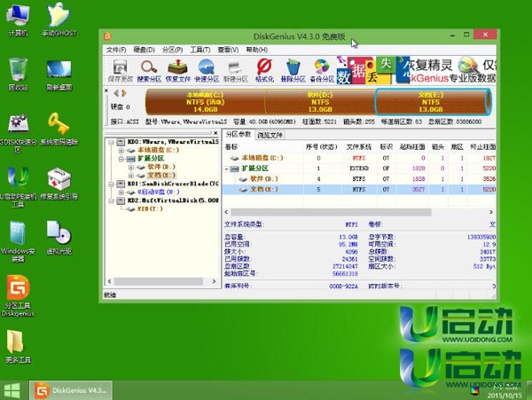
Task: Open 修复系统引导 first-aid desktop icon
Action: pyautogui.click(x=59, y=184)
